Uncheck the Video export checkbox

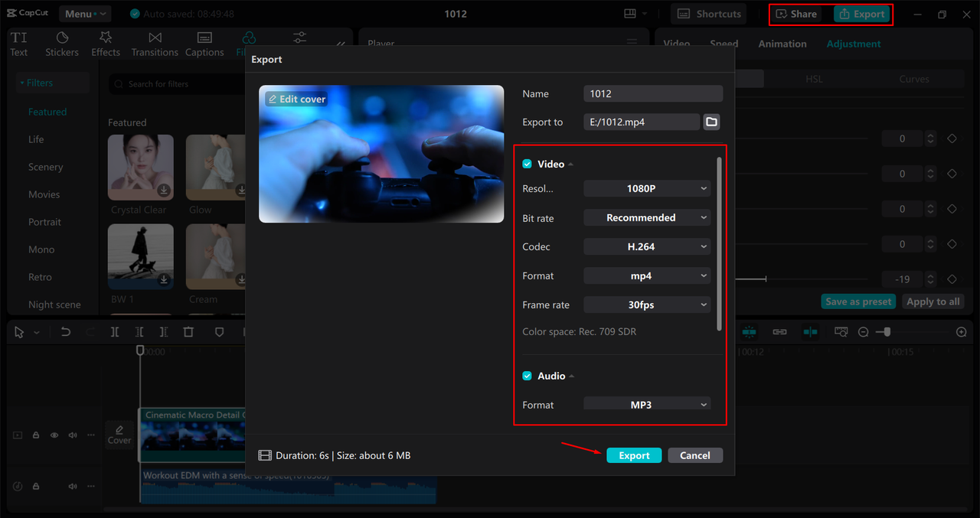pyautogui.click(x=527, y=164)
